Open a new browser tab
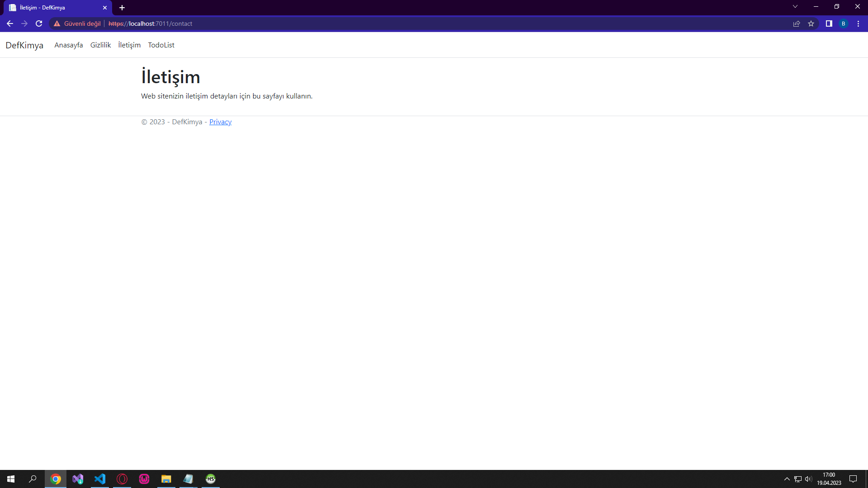Image resolution: width=868 pixels, height=488 pixels. coord(122,8)
